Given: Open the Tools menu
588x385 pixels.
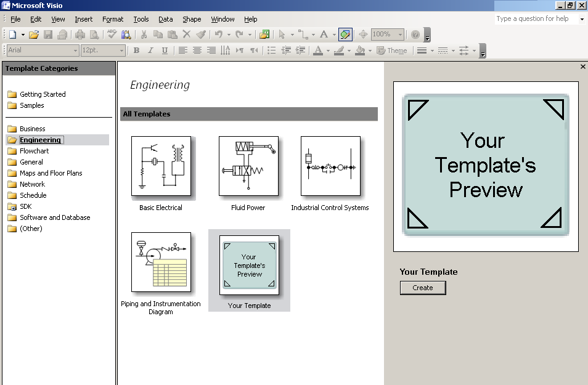Looking at the screenshot, I should 141,19.
